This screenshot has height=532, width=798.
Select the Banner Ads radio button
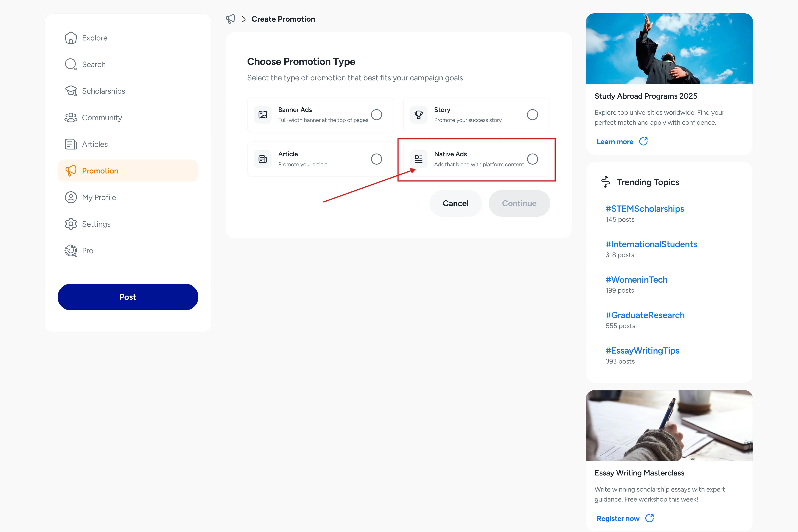[x=376, y=115]
